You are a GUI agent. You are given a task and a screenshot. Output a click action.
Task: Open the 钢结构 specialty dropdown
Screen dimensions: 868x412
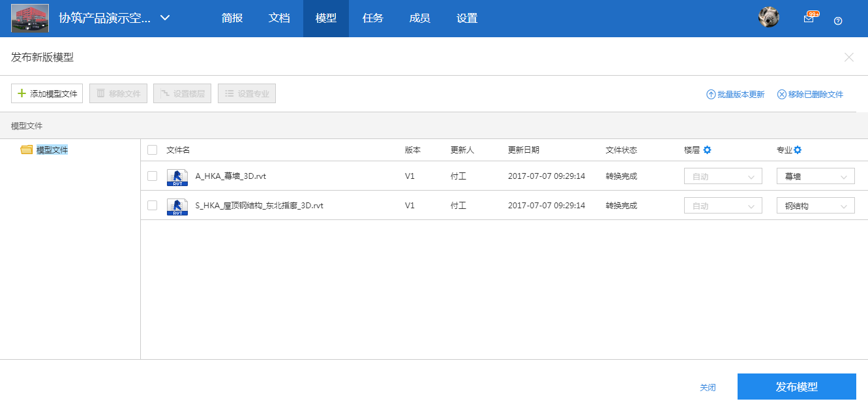coord(815,204)
